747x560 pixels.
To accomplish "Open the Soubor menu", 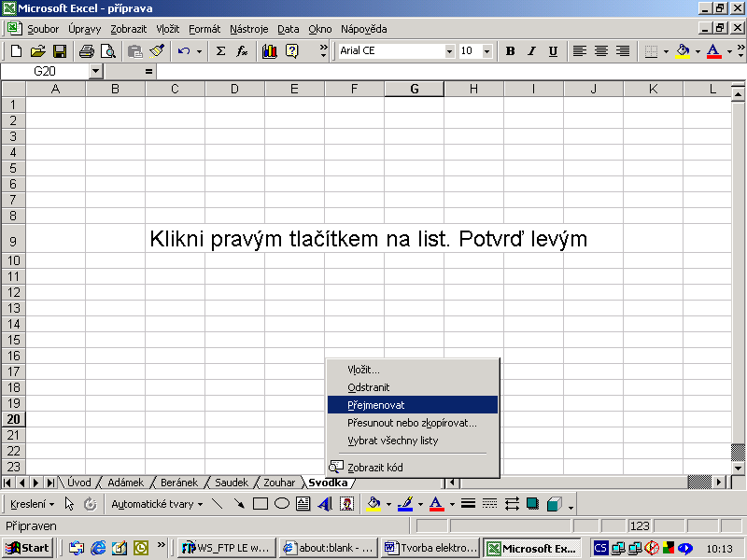I will [x=43, y=29].
